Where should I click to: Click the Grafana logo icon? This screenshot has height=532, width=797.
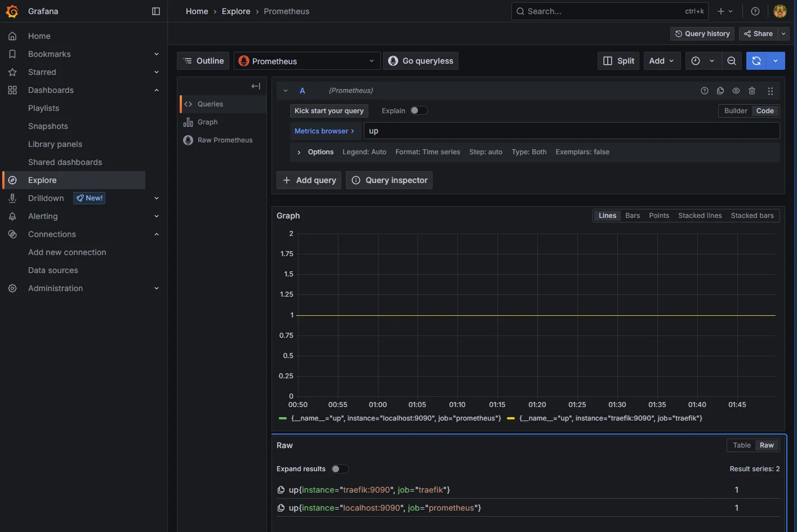click(12, 11)
